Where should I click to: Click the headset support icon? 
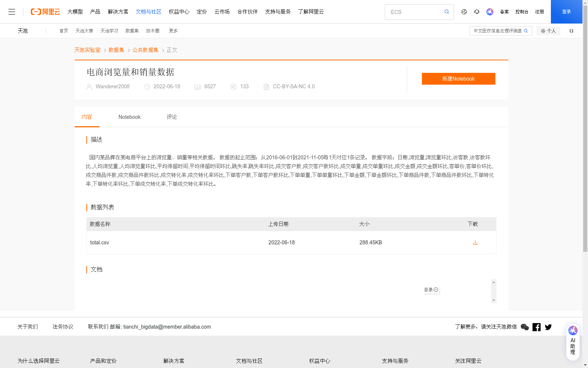(x=477, y=12)
